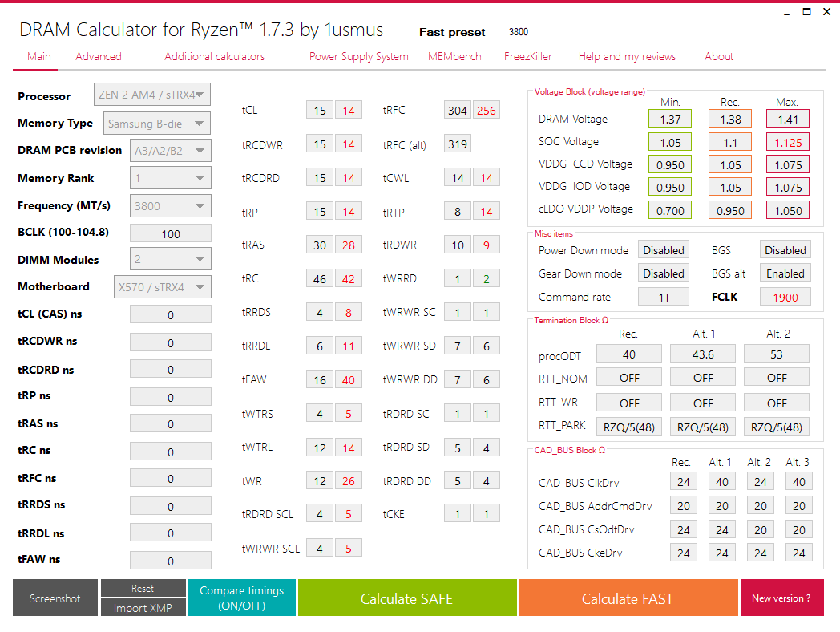This screenshot has width=840, height=632.
Task: Click the tRAS value 30
Action: [x=320, y=245]
